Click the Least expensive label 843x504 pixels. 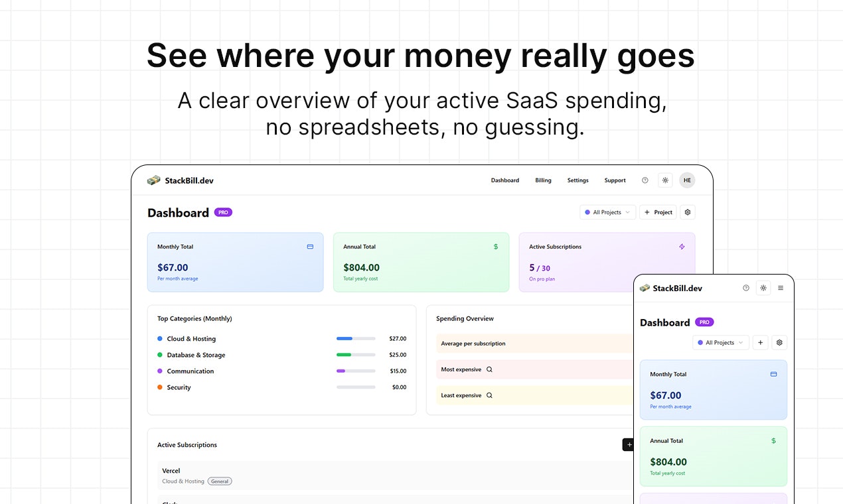[461, 395]
